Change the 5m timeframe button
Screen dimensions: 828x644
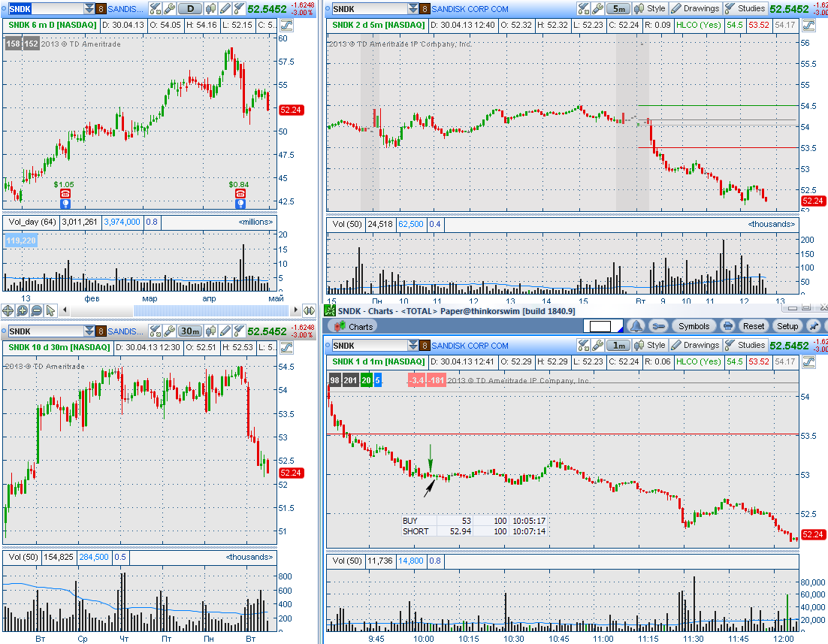click(618, 8)
